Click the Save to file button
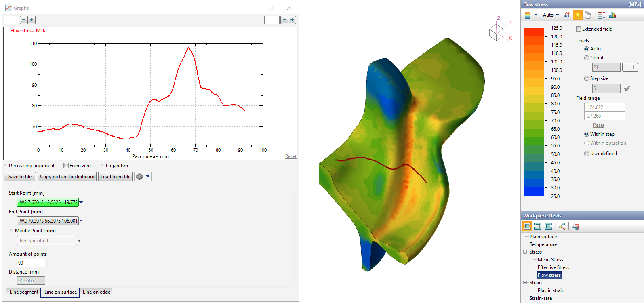This screenshot has height=303, width=644. coord(20,177)
